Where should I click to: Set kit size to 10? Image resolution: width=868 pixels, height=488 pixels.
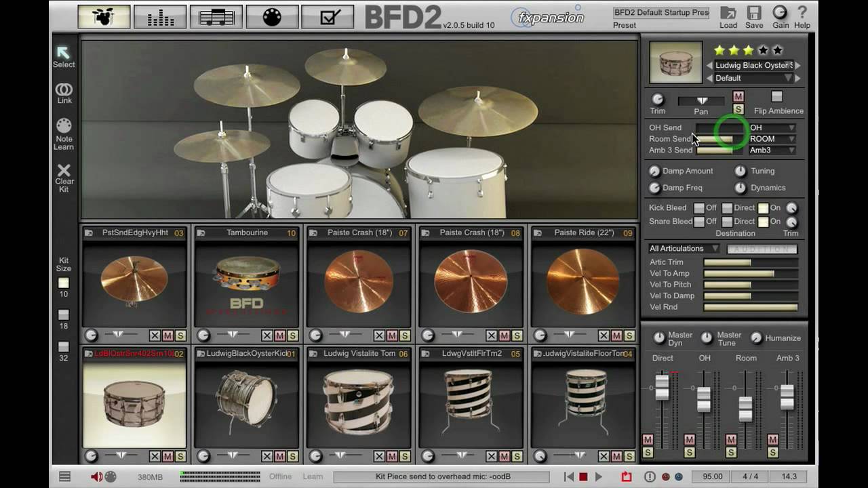point(64,283)
